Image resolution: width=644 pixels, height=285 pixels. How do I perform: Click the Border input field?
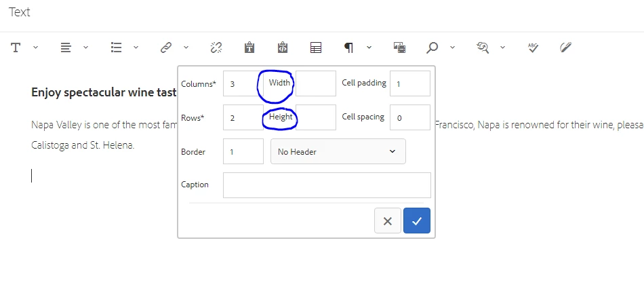(243, 151)
